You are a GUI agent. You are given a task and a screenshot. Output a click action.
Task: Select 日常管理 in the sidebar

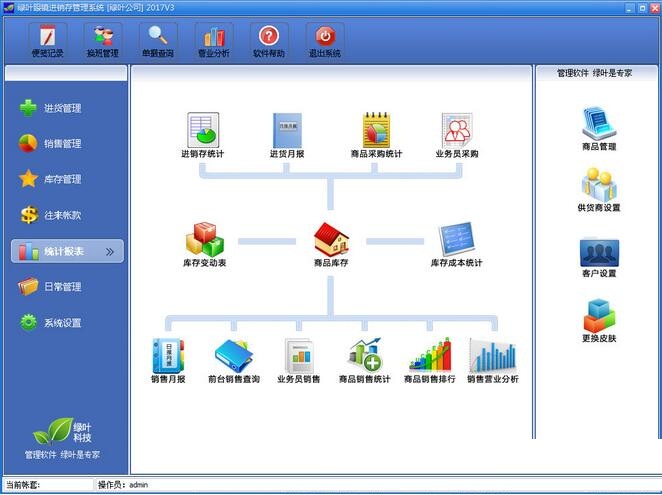point(51,287)
